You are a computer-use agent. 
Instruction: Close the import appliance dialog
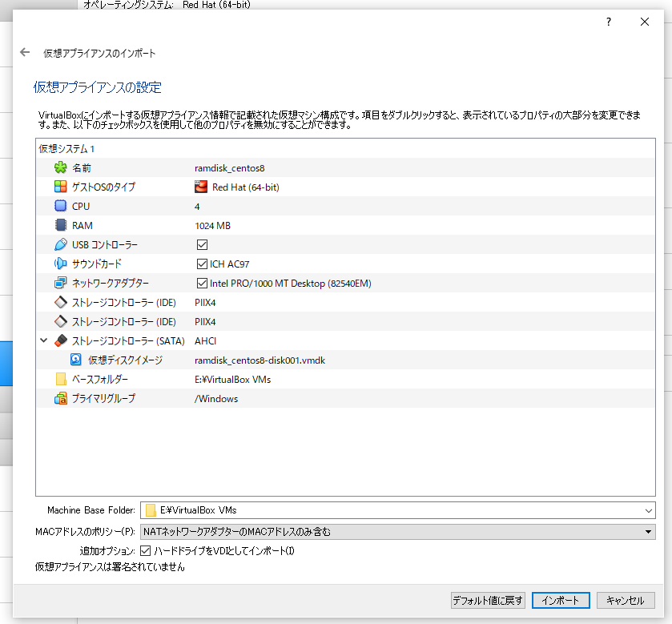click(x=645, y=22)
